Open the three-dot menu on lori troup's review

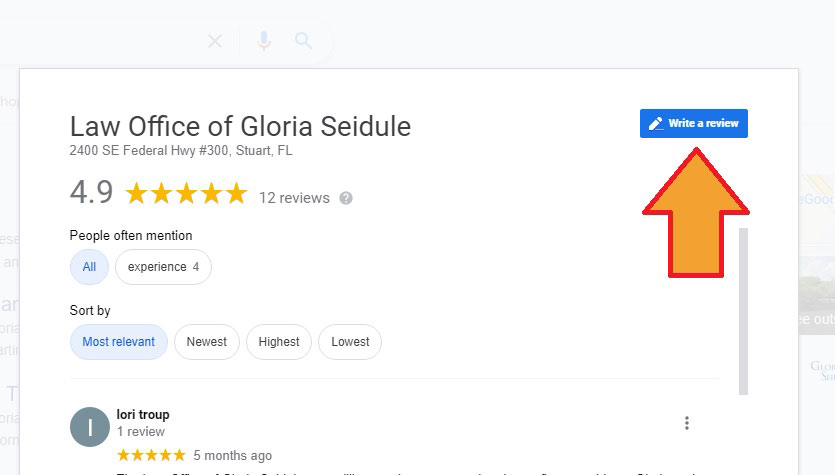click(x=687, y=423)
